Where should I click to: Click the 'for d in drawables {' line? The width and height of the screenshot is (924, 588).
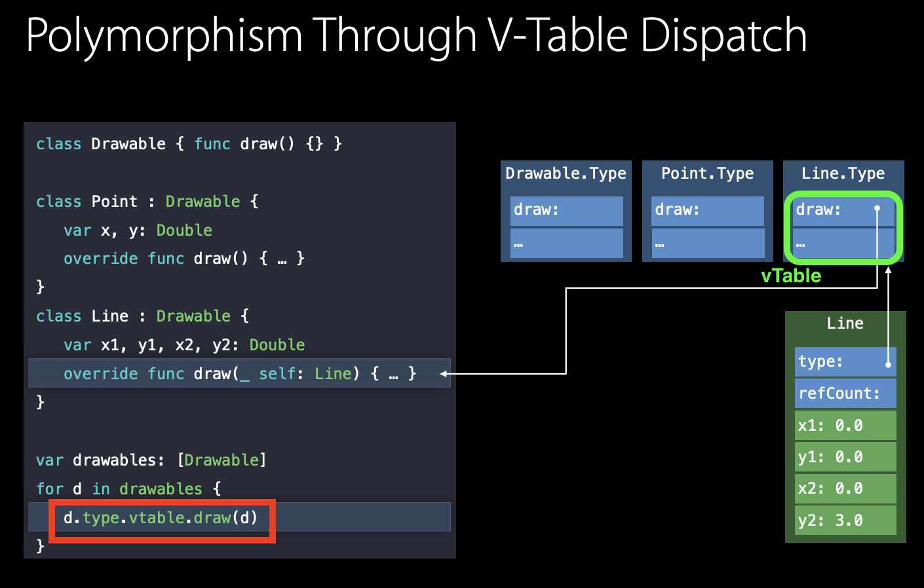click(x=129, y=489)
